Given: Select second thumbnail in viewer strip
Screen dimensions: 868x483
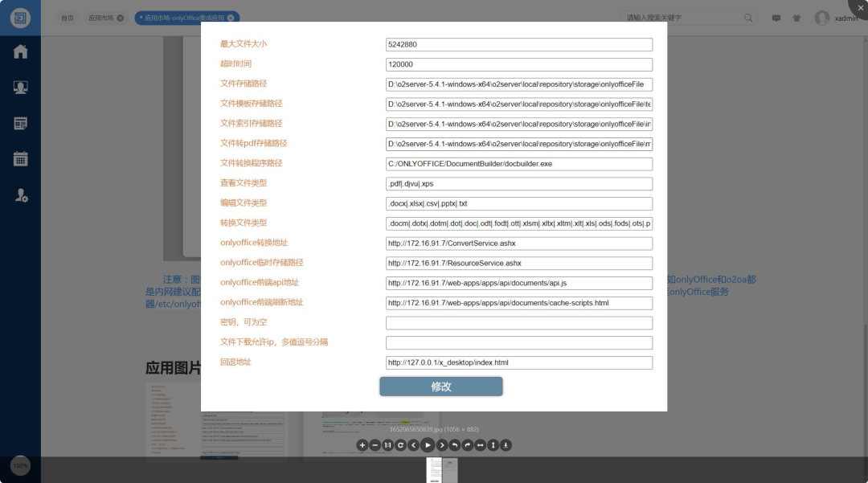Looking at the screenshot, I should point(450,469).
